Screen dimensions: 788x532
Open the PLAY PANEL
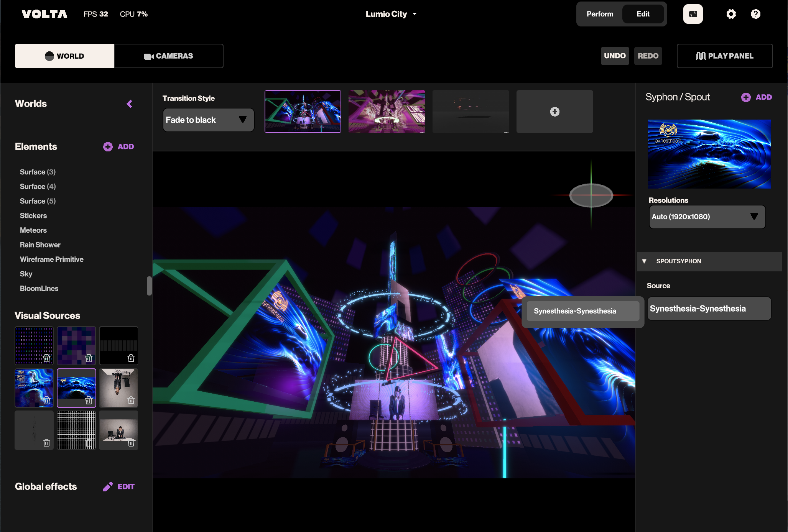click(724, 56)
